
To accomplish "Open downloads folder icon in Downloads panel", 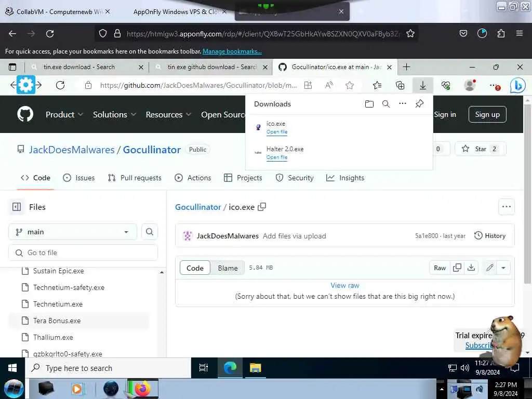I will 369,104.
